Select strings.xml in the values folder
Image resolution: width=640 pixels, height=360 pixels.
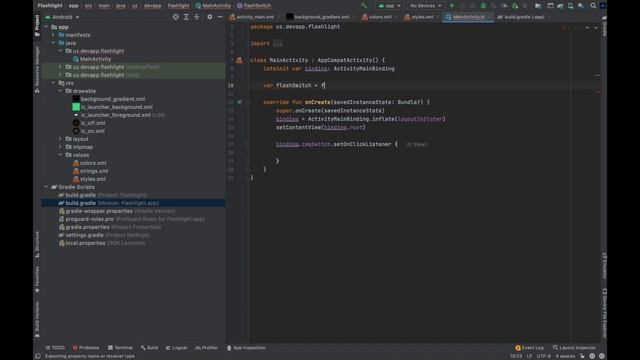[x=90, y=171]
